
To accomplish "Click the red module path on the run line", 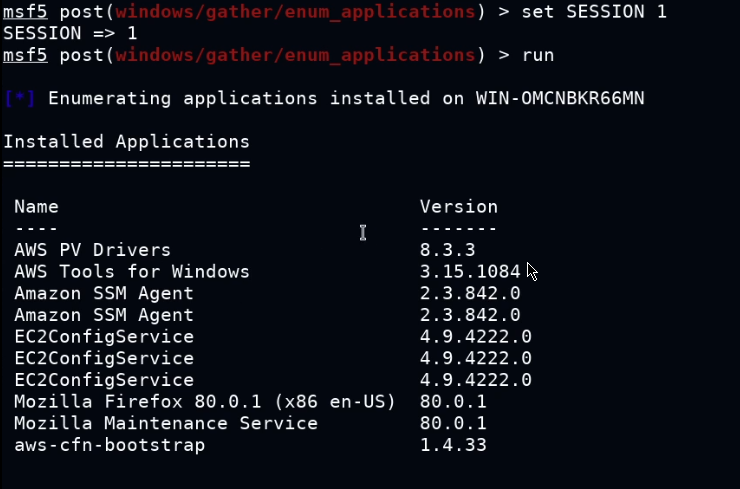I will click(295, 56).
